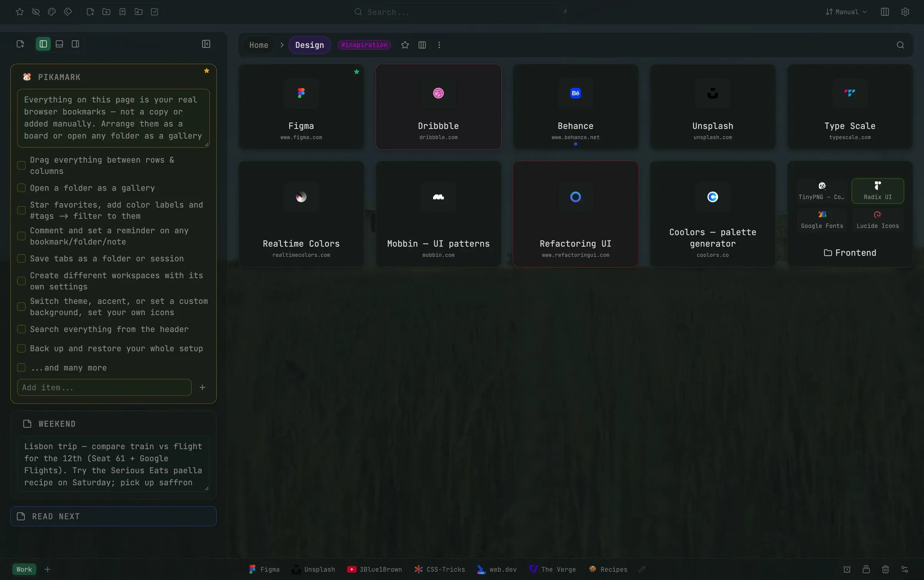Add a new workspace with plus button
Viewport: 924px width, 580px height.
click(48, 569)
